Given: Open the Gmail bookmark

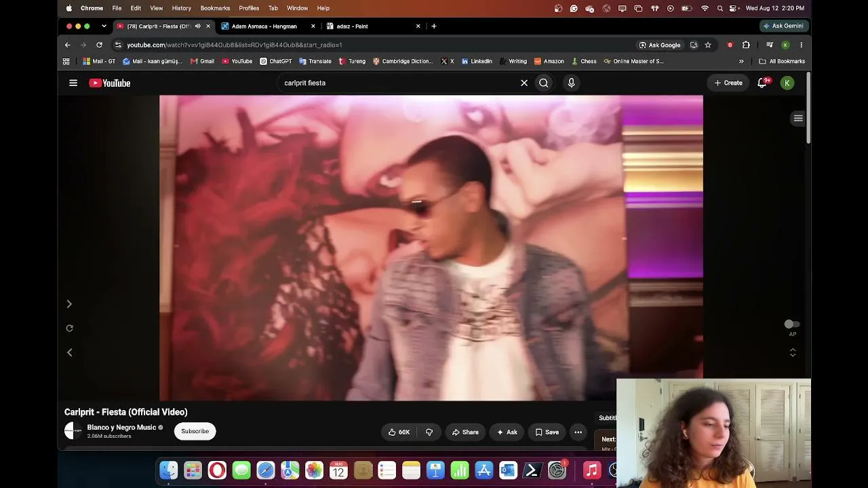Looking at the screenshot, I should coord(202,61).
